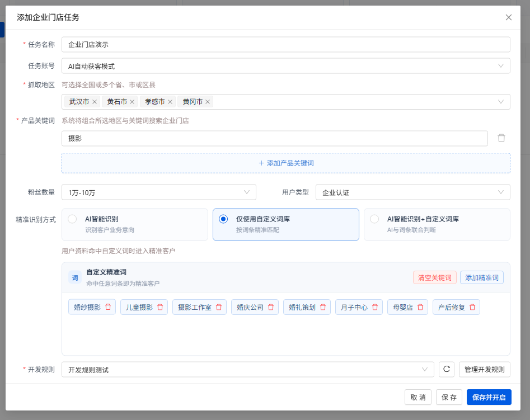
Task: Click 保存并开启 button
Action: pyautogui.click(x=489, y=397)
